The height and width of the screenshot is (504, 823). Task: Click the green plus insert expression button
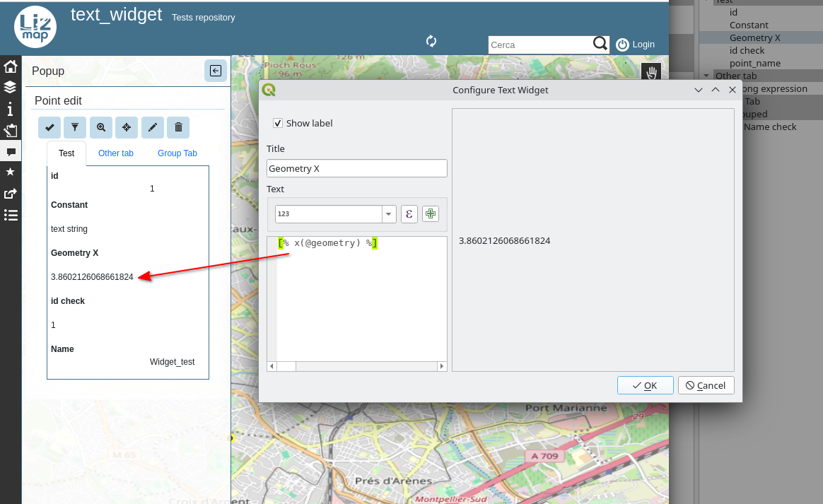click(x=430, y=214)
